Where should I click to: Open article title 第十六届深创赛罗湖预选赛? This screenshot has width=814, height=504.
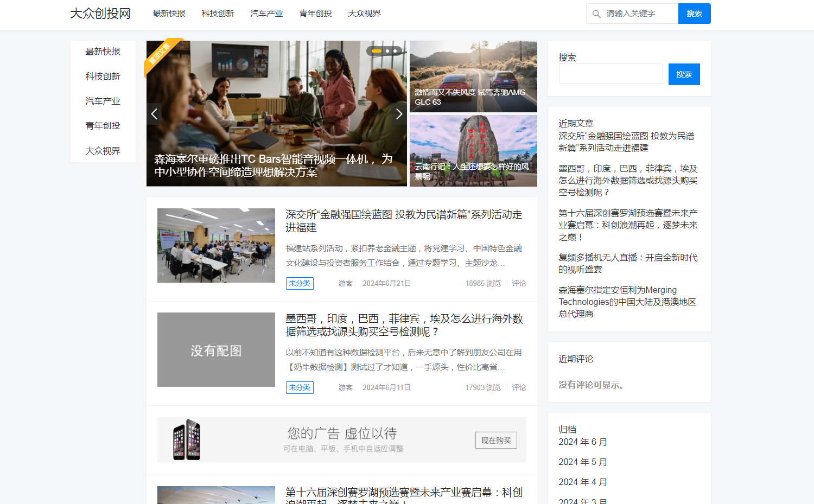(404, 496)
